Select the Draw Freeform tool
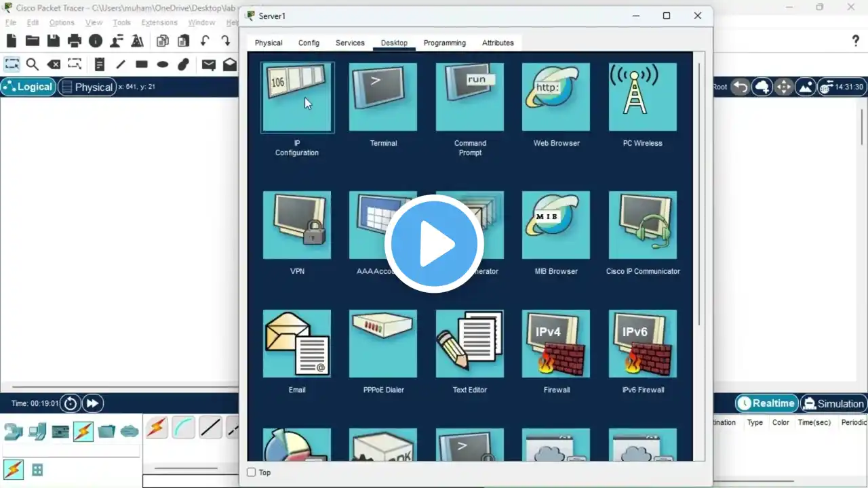The height and width of the screenshot is (488, 868). tap(184, 64)
